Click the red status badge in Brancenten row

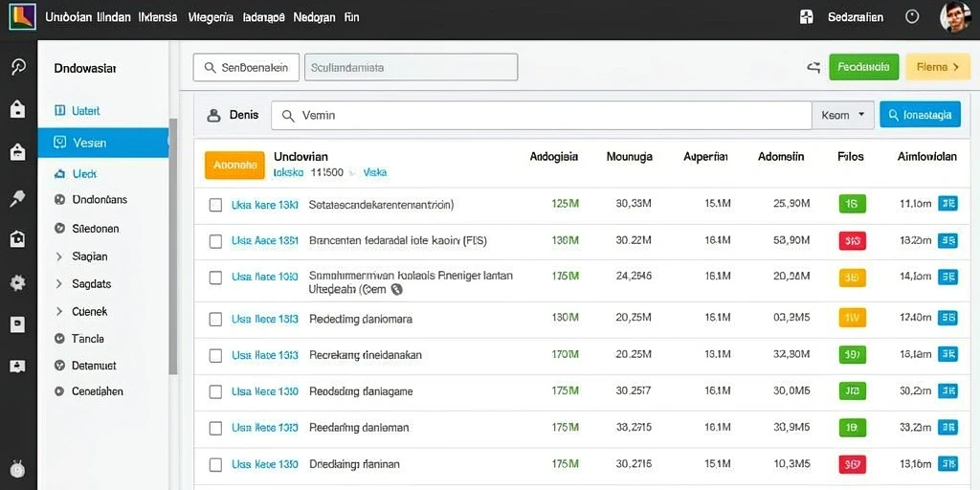click(x=852, y=240)
